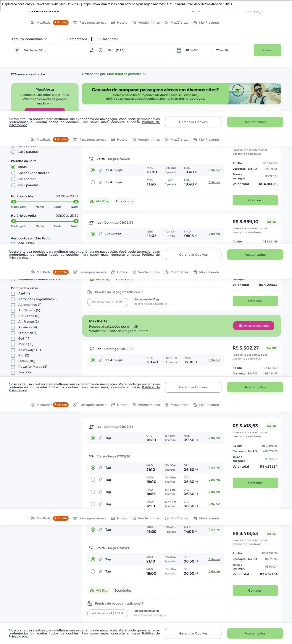Screen dimensions: 292x644
Task: Go to Vender milhas in top navigation
Action: [146, 23]
